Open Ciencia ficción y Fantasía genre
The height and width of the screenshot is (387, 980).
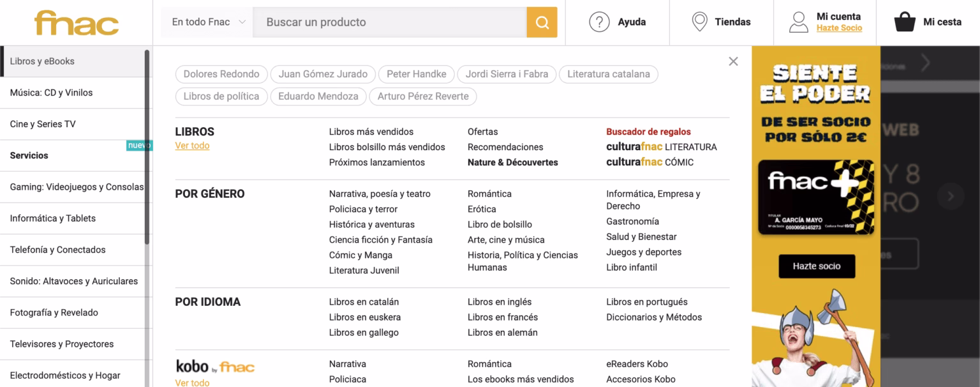point(381,239)
